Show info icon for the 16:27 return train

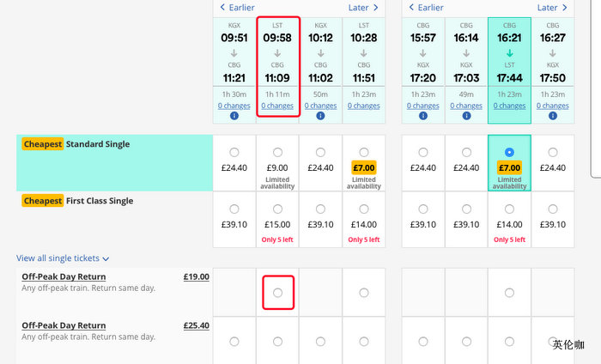[x=552, y=116]
